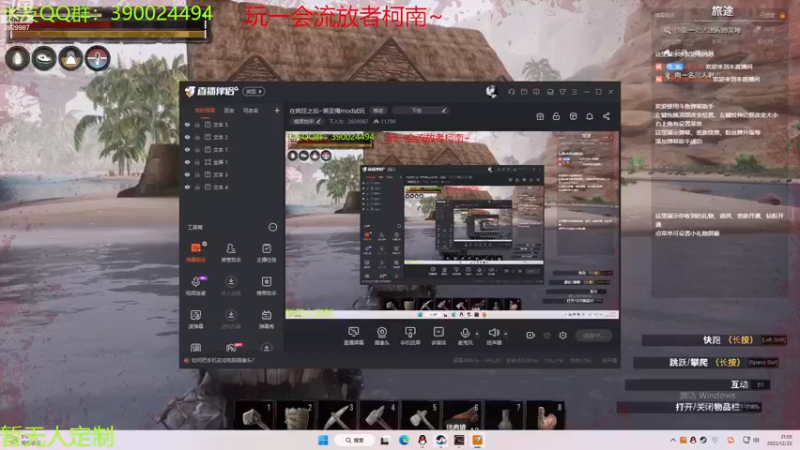The width and height of the screenshot is (800, 450).
Task: Select the 全屏 1 source row
Action: click(232, 162)
